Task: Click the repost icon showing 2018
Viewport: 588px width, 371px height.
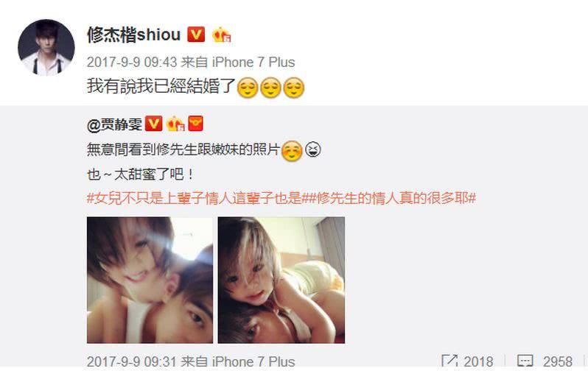Action: click(x=449, y=361)
